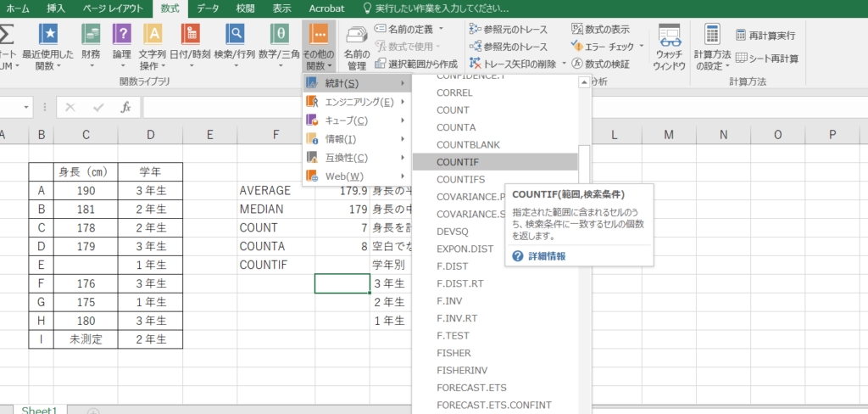868x414 pixels.
Task: Switch to ページ レイアウト ribbon tab
Action: [x=113, y=8]
